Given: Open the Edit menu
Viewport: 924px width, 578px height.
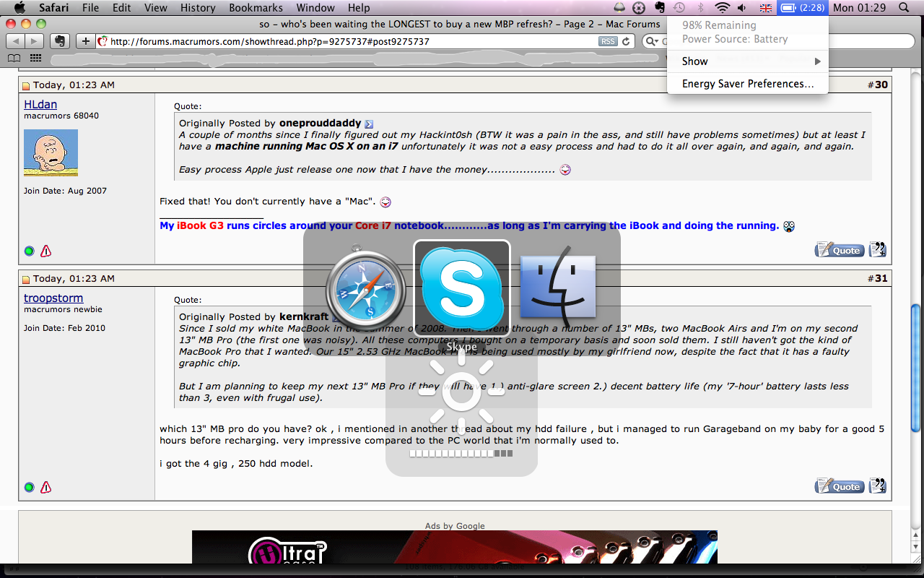Looking at the screenshot, I should point(122,8).
